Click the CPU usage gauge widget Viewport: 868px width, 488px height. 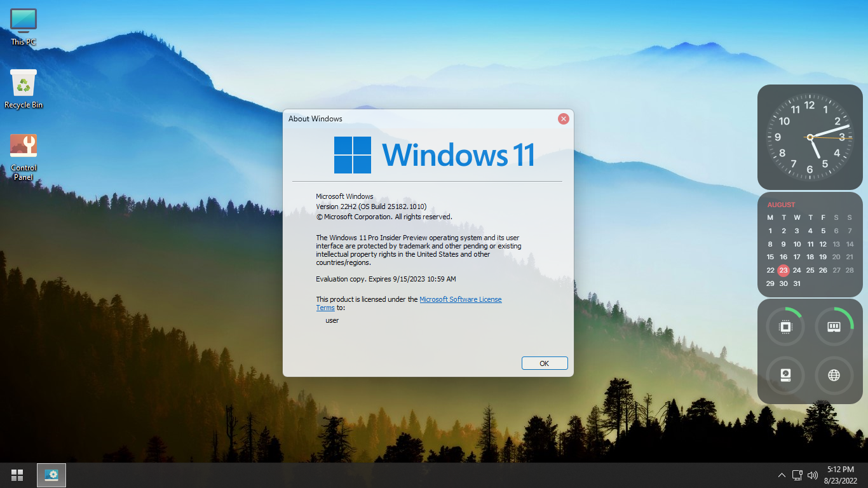(786, 327)
